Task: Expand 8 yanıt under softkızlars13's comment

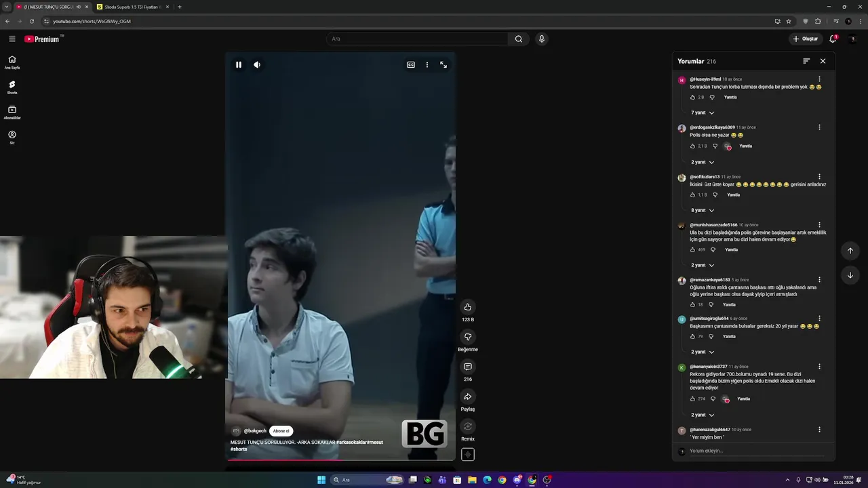Action: point(703,210)
